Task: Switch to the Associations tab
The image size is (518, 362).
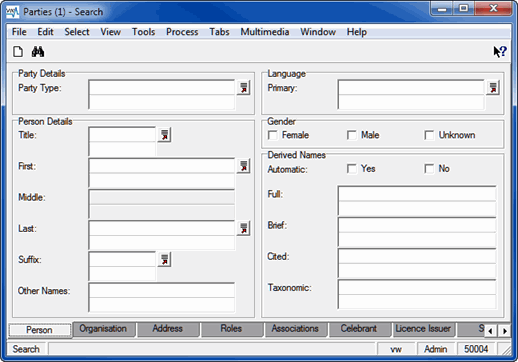Action: 295,329
